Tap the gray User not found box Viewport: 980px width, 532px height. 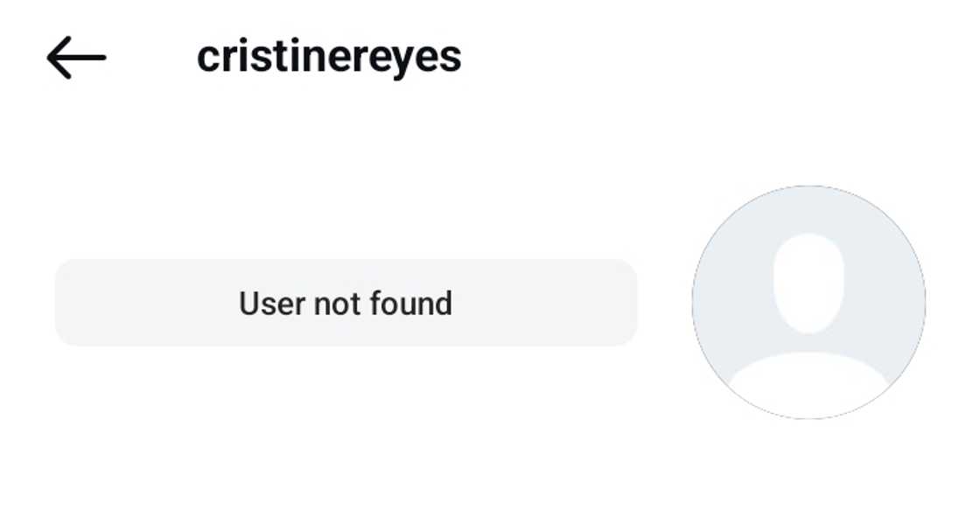tap(346, 303)
